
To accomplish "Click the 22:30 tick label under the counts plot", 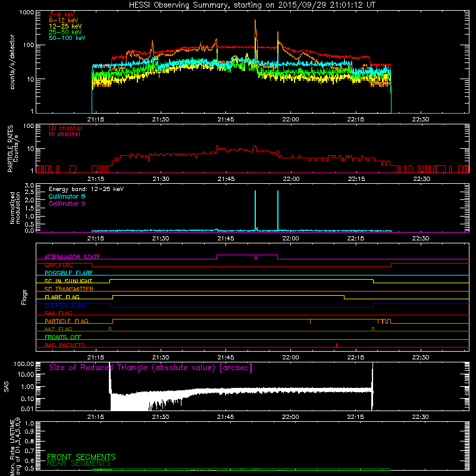I will [421, 120].
